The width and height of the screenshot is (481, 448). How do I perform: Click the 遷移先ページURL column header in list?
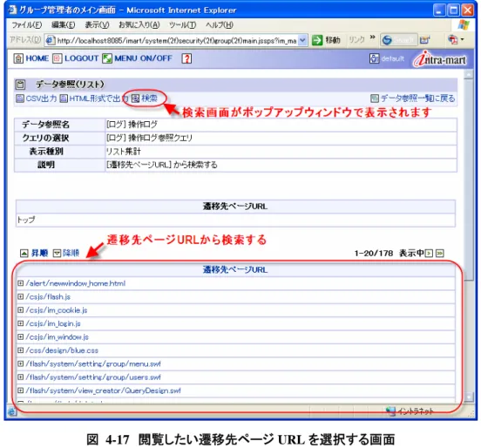(235, 269)
